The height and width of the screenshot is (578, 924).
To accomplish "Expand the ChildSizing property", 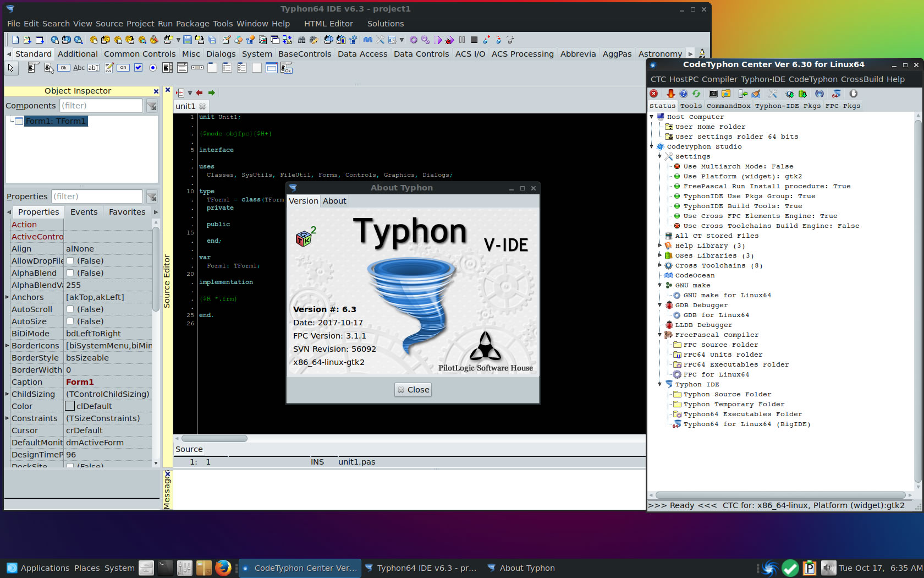I will (7, 394).
